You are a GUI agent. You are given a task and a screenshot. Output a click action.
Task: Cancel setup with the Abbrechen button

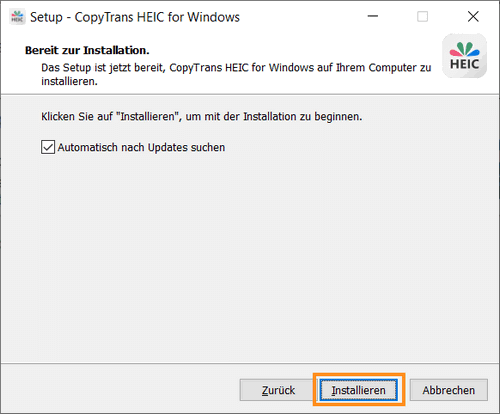449,390
